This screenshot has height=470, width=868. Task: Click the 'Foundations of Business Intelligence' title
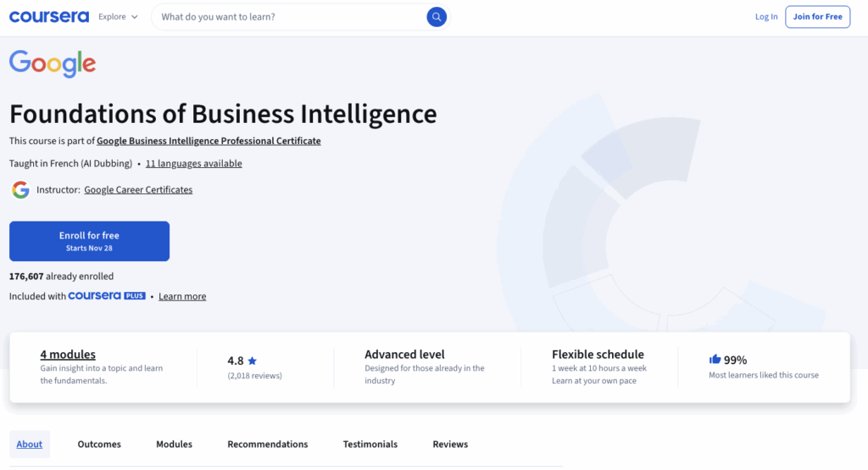click(x=223, y=115)
